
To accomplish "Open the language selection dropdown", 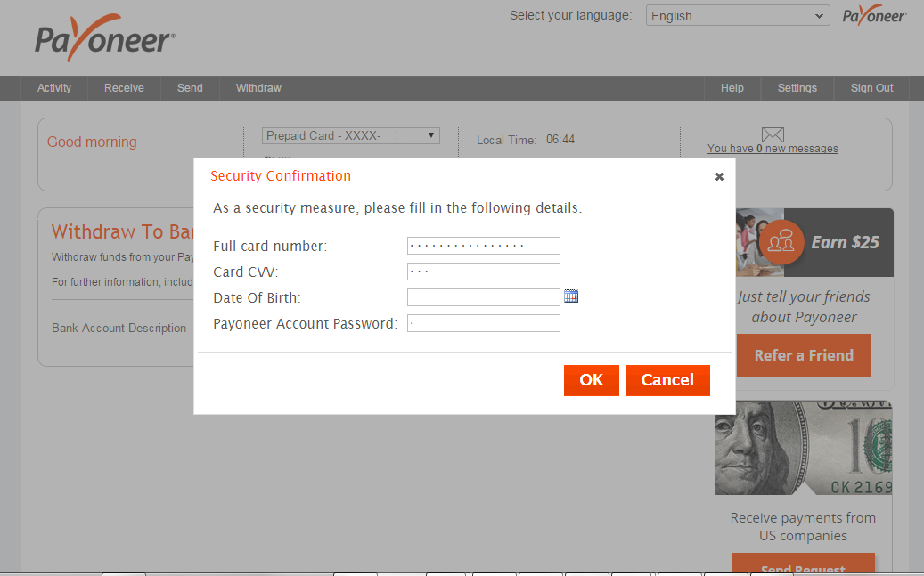I will [737, 15].
